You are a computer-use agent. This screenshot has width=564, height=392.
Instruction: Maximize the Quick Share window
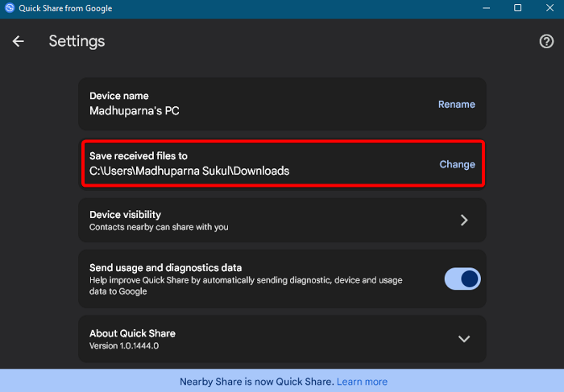coord(517,8)
